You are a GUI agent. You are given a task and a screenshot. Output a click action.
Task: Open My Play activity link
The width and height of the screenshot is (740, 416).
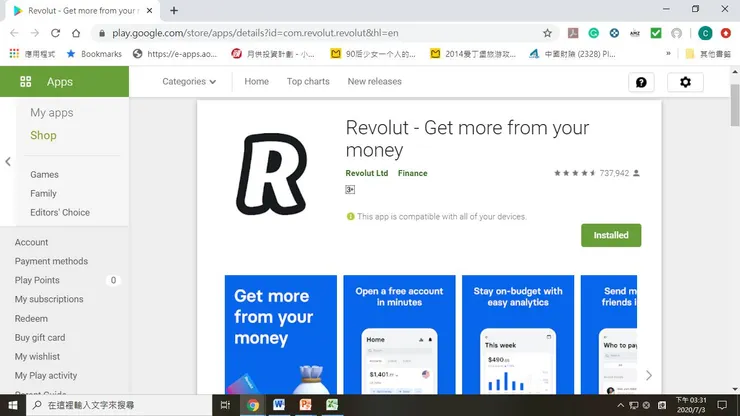[x=46, y=375]
